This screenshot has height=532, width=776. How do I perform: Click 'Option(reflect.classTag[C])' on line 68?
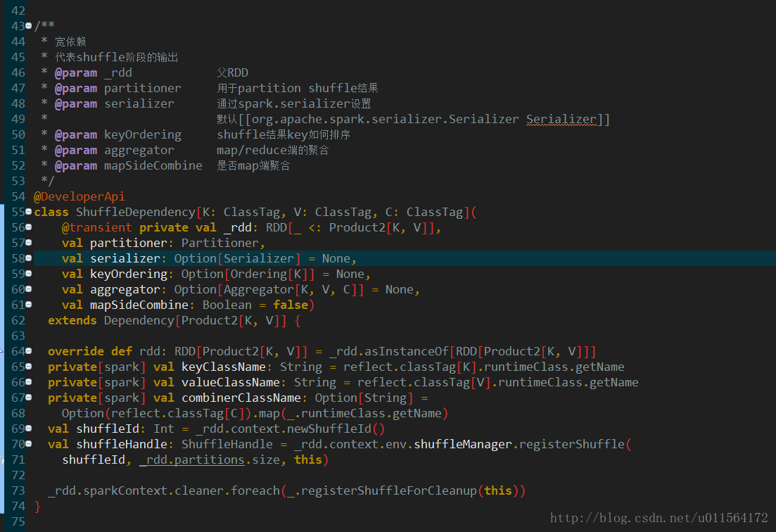click(157, 413)
